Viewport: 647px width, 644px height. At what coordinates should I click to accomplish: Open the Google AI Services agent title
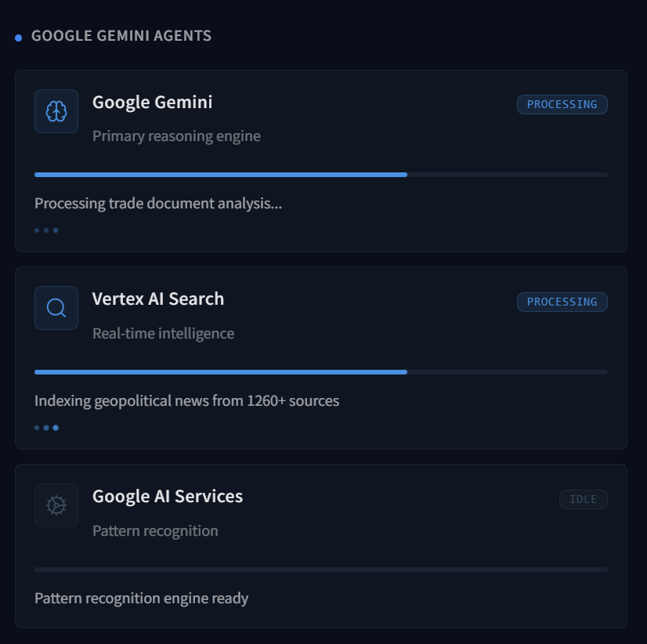point(168,496)
